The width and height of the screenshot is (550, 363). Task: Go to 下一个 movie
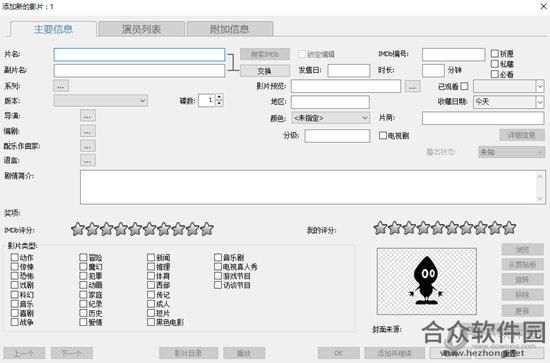click(x=72, y=353)
